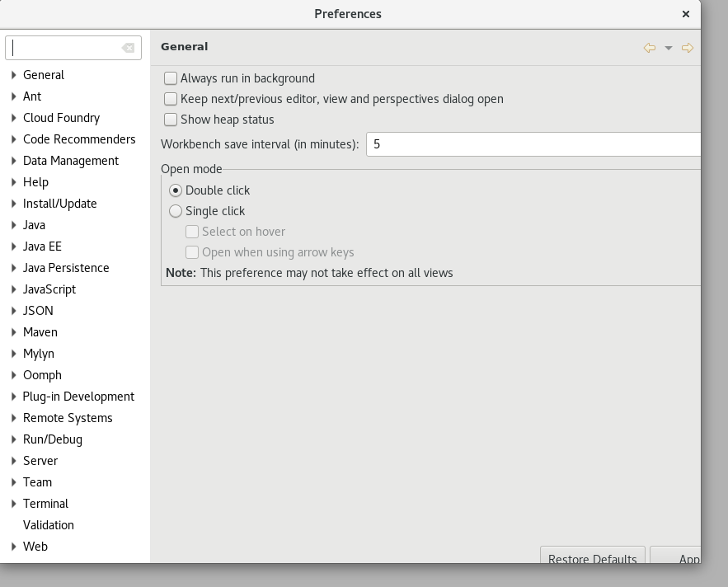Expand the Run/Debug tree arrow
This screenshot has height=587, width=728.
[x=14, y=439]
